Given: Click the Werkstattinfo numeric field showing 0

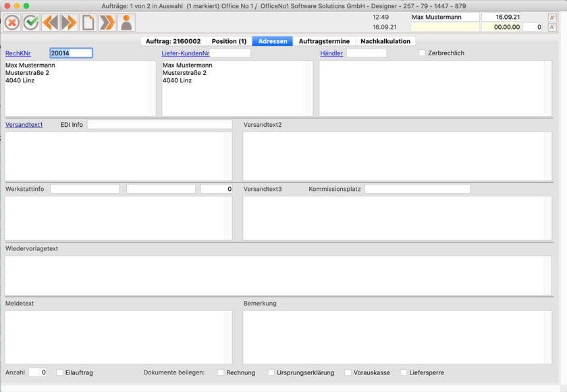Looking at the screenshot, I should tap(216, 189).
